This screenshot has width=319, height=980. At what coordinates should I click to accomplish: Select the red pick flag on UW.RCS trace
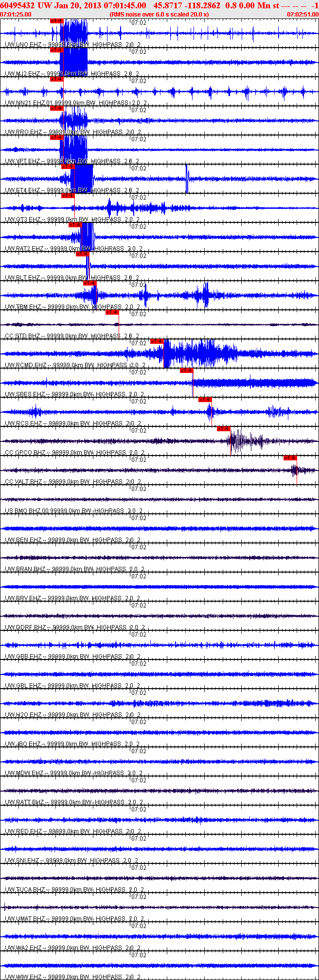[205, 400]
